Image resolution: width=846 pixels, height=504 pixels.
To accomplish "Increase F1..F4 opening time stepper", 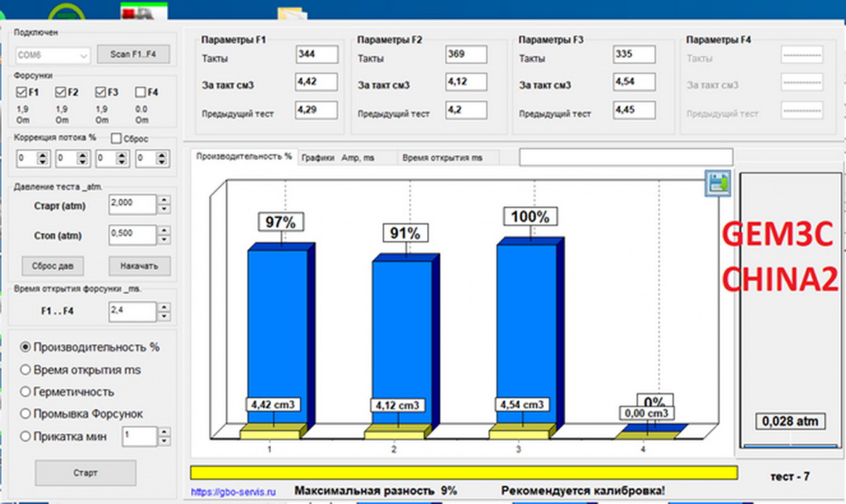I will click(x=164, y=307).
